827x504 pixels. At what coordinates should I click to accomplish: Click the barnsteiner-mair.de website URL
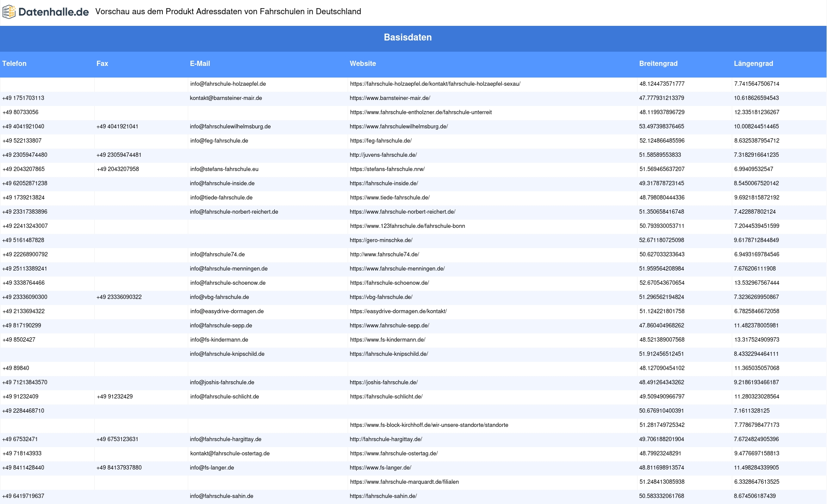pyautogui.click(x=390, y=98)
